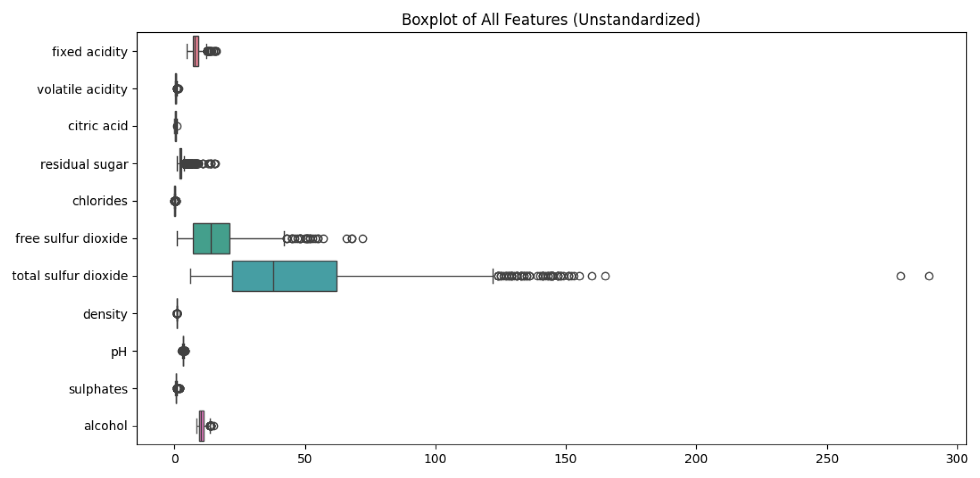Click the "alcohol" axis label
This screenshot has height=478, width=980.
point(105,426)
